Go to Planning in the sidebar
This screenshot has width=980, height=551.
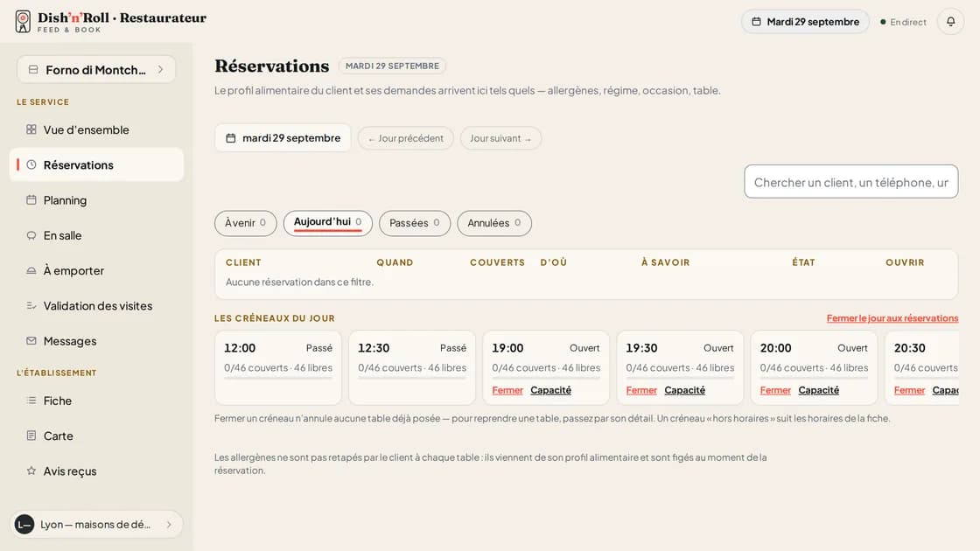click(x=96, y=200)
